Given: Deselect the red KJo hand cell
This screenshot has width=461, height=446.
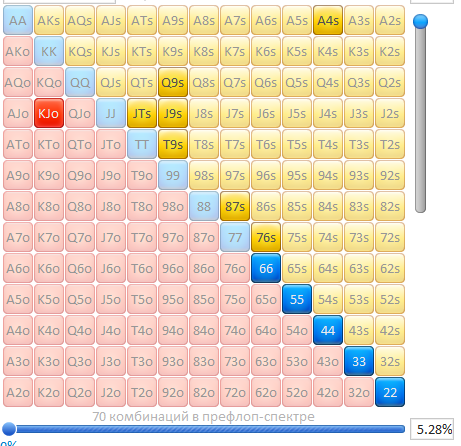Looking at the screenshot, I should point(49,113).
